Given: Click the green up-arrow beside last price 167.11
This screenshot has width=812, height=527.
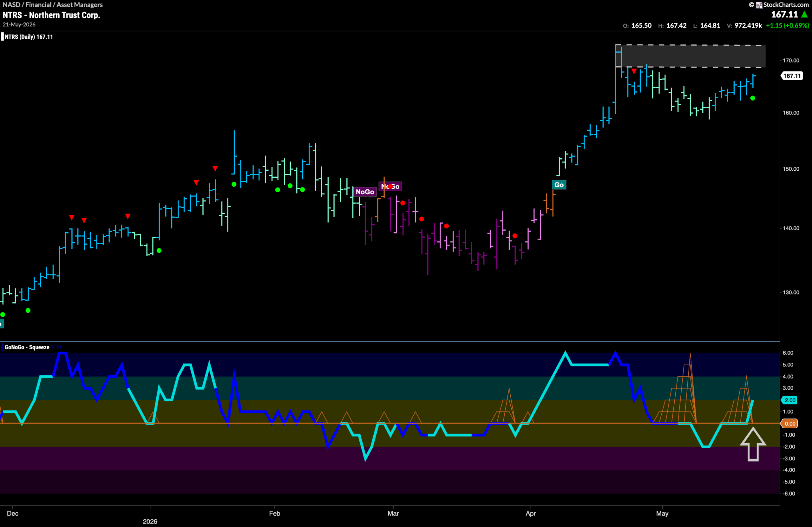Looking at the screenshot, I should point(804,14).
